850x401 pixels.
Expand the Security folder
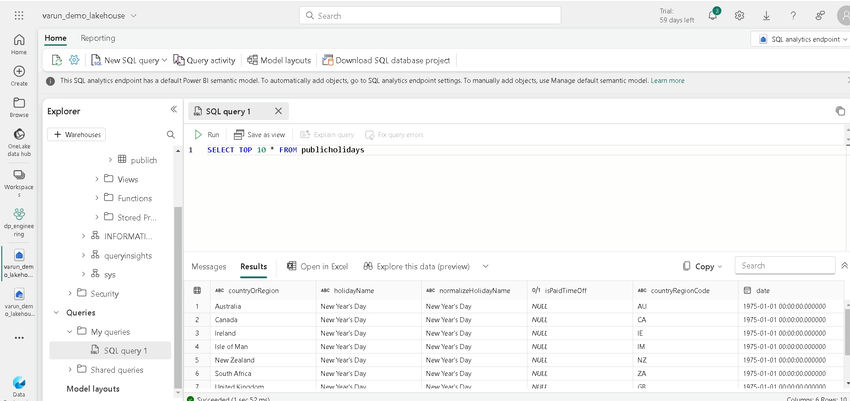70,293
